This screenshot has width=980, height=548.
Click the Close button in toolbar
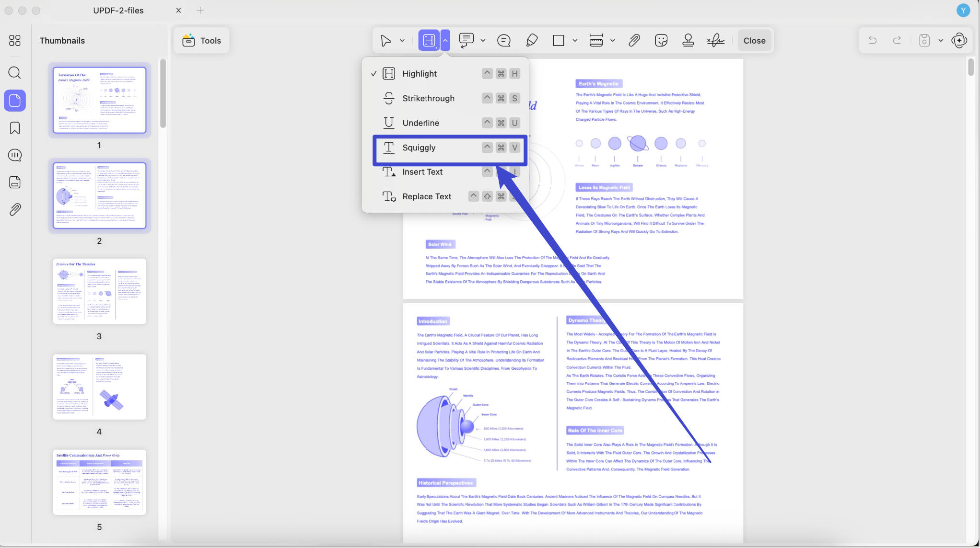pos(754,41)
